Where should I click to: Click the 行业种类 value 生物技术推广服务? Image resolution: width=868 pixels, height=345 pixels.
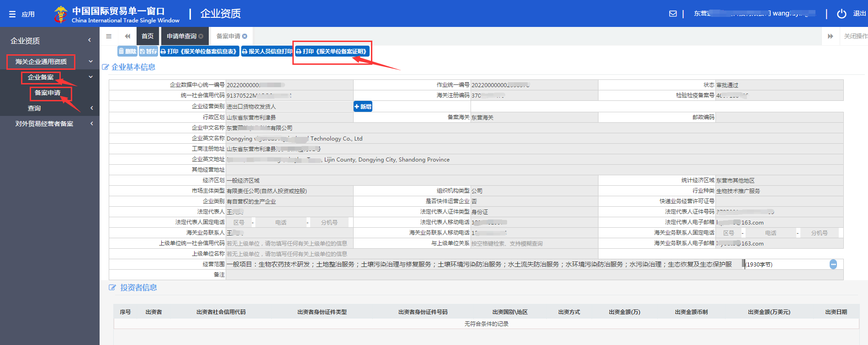pos(738,191)
